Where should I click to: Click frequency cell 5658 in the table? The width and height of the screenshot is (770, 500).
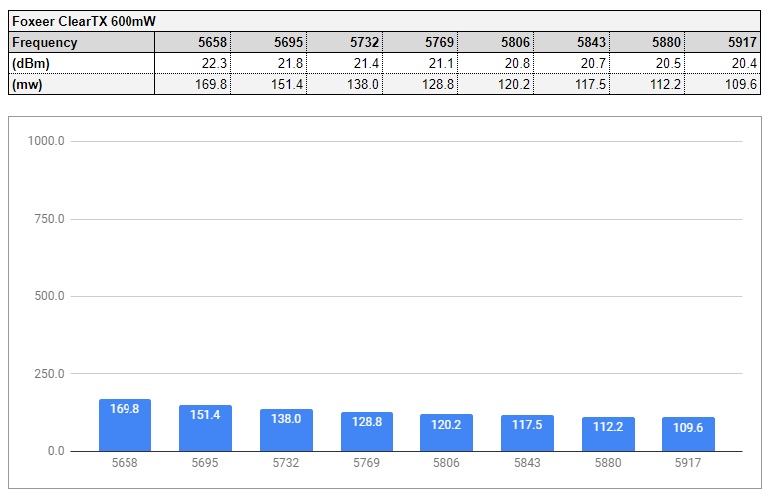pos(192,42)
